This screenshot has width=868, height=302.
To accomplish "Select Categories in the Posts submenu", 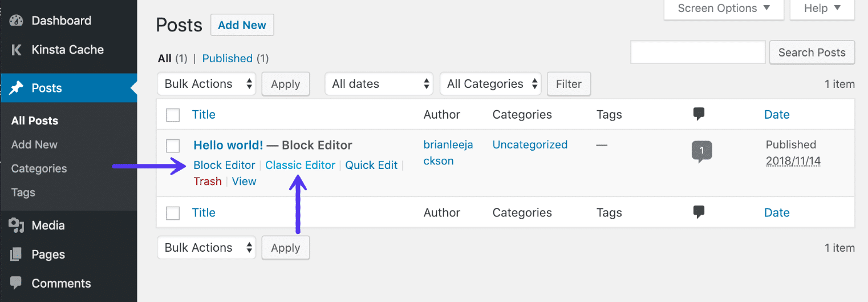I will 39,168.
